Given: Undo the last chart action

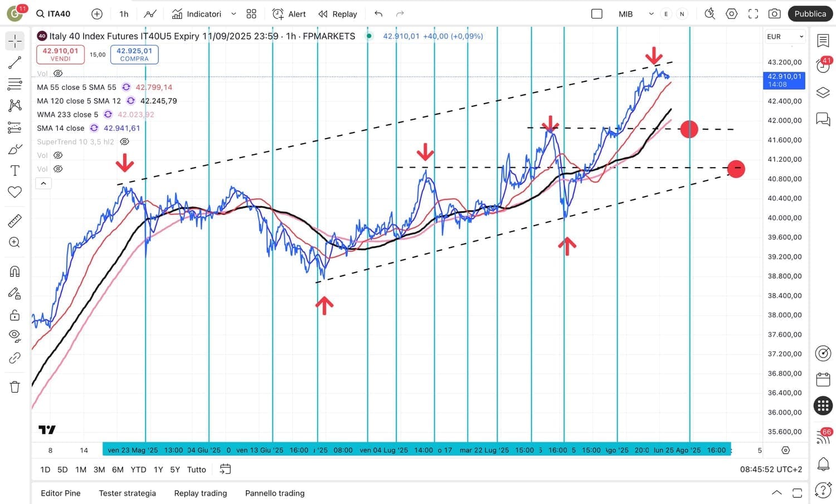Looking at the screenshot, I should coord(378,14).
